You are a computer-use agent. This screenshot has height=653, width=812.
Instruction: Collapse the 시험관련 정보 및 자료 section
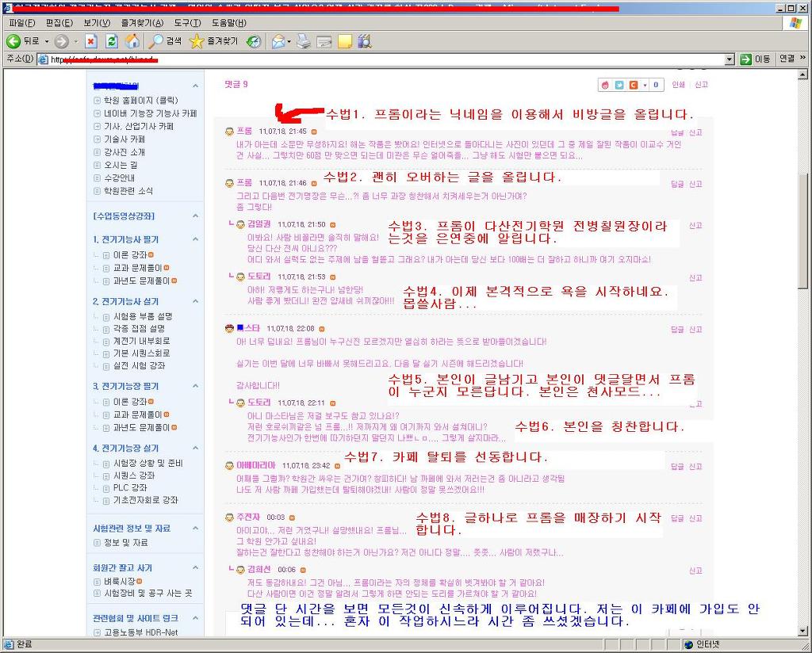tap(196, 529)
